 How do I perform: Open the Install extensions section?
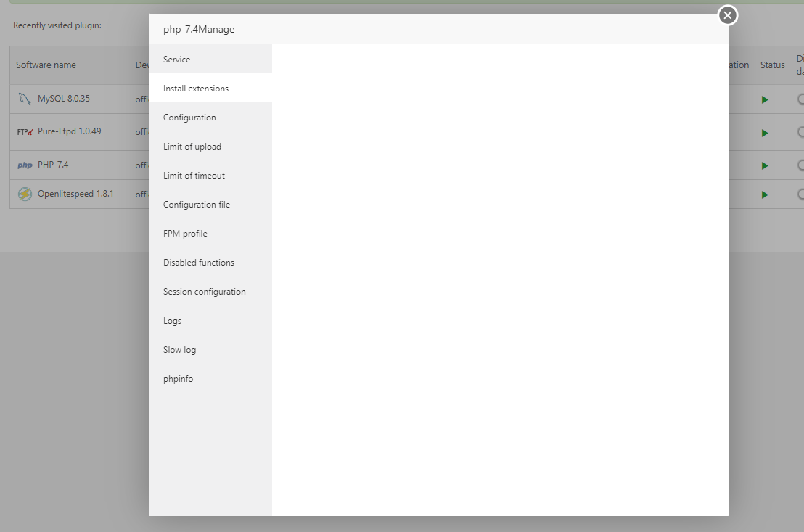click(x=196, y=88)
